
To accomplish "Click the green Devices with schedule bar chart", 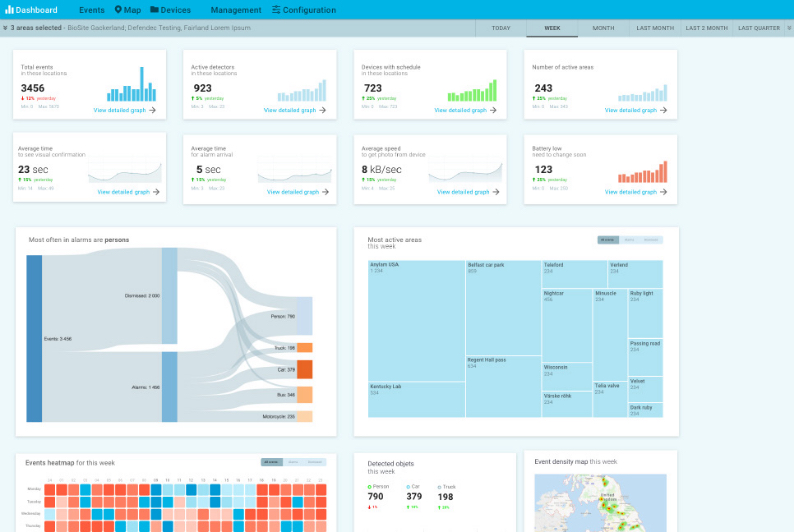I will (x=472, y=91).
